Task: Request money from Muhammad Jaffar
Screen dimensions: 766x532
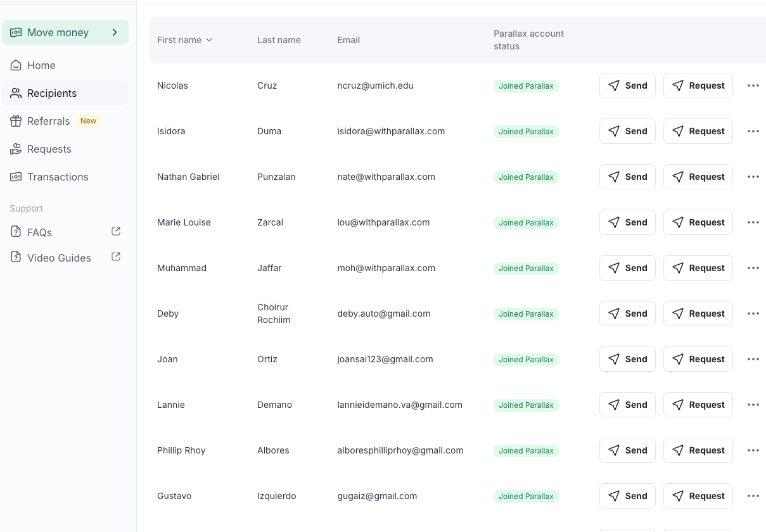Action: tap(698, 268)
